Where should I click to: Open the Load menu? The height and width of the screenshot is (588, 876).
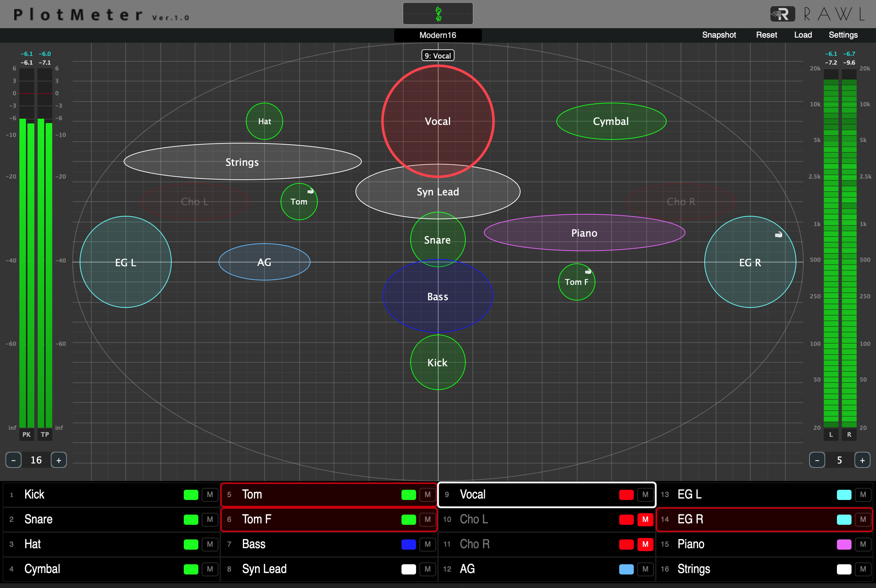point(803,35)
